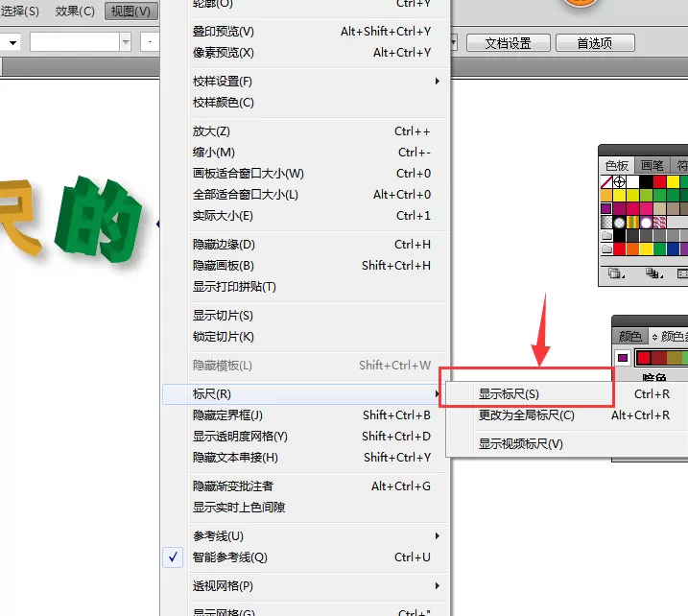Open the 效果(C) menu in menu bar
The image size is (688, 616).
[75, 11]
